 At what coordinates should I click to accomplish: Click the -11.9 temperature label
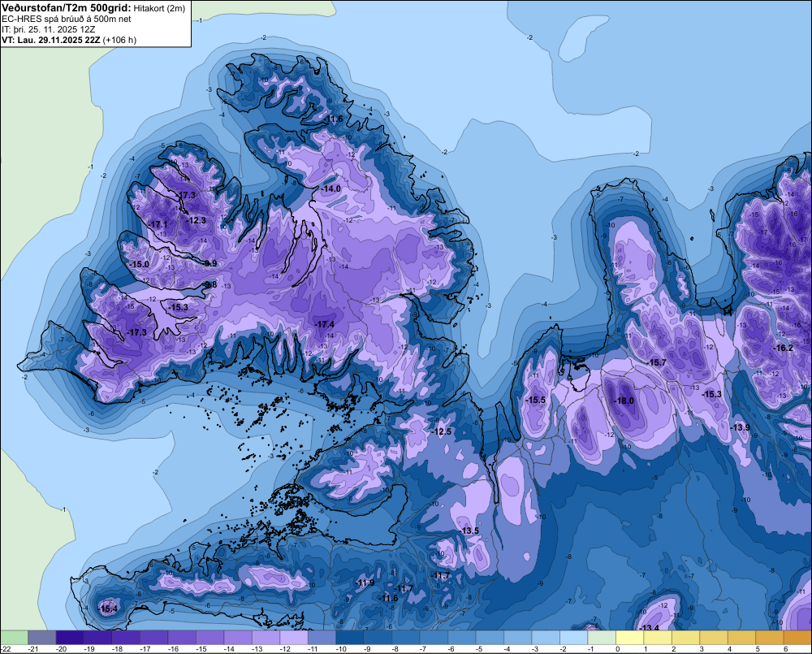[x=364, y=583]
